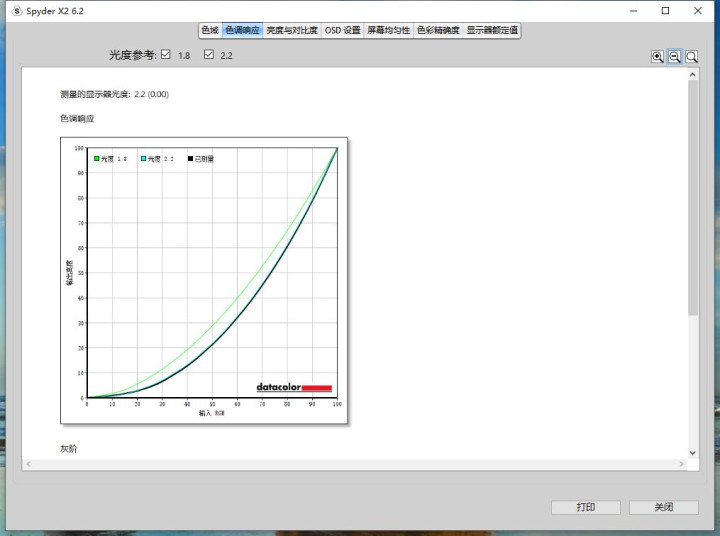The height and width of the screenshot is (536, 720).
Task: Click the horizontal scrollbar right arrow
Action: point(682,464)
